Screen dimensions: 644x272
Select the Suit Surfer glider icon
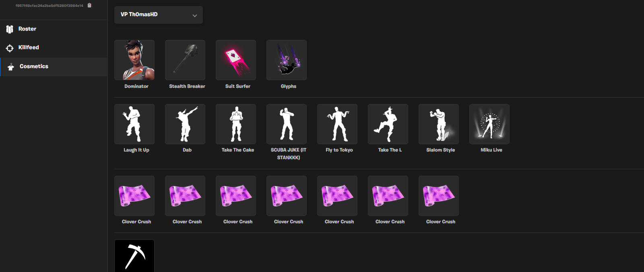(x=236, y=60)
